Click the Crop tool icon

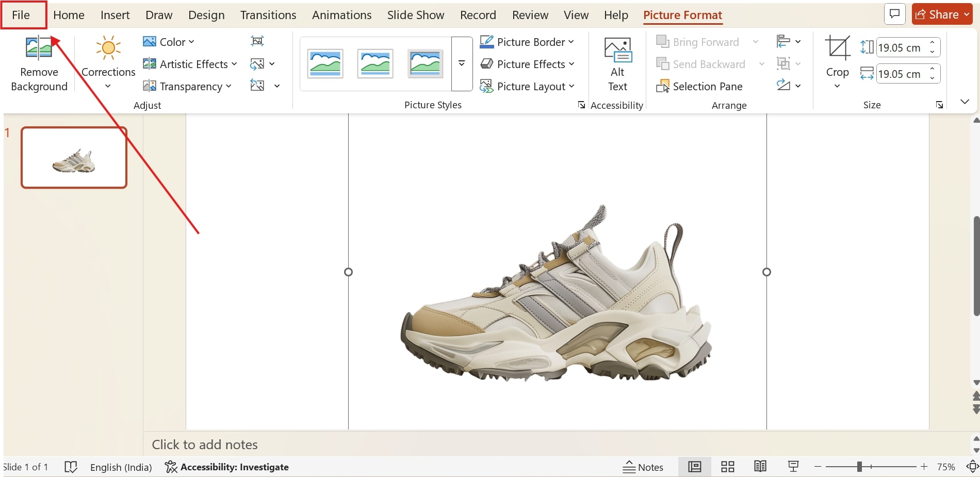tap(837, 48)
